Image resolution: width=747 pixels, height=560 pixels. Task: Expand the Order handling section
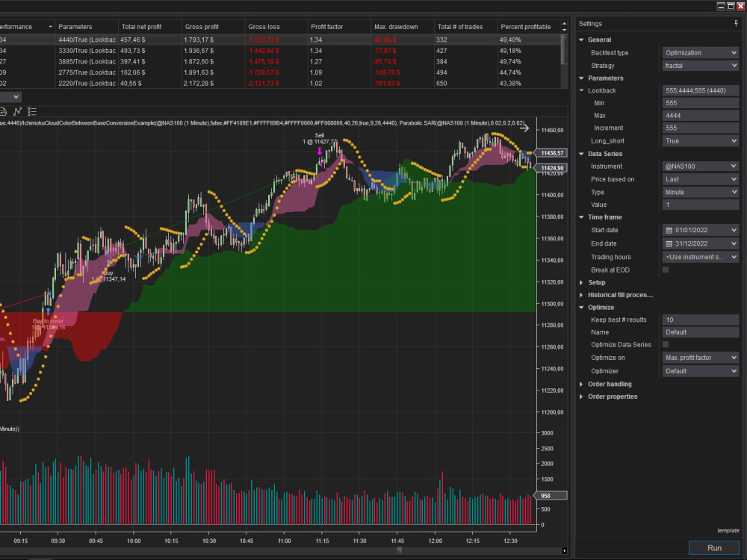point(582,384)
